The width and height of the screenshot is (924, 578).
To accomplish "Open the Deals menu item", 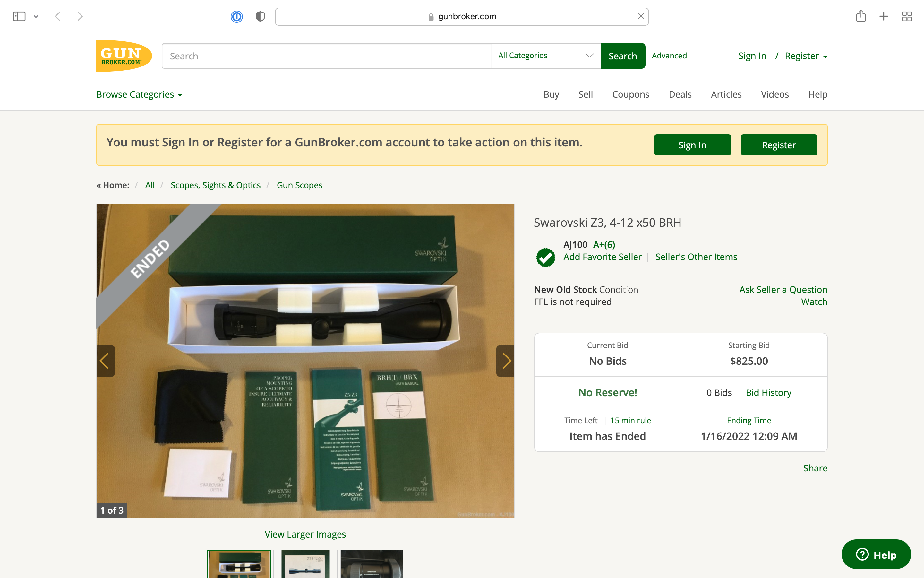I will [x=680, y=94].
